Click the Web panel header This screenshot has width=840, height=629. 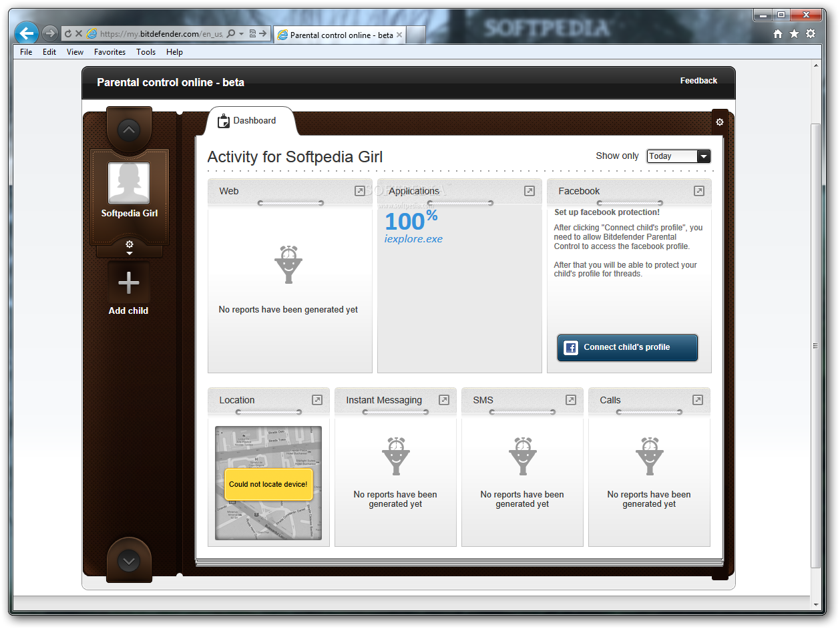290,191
